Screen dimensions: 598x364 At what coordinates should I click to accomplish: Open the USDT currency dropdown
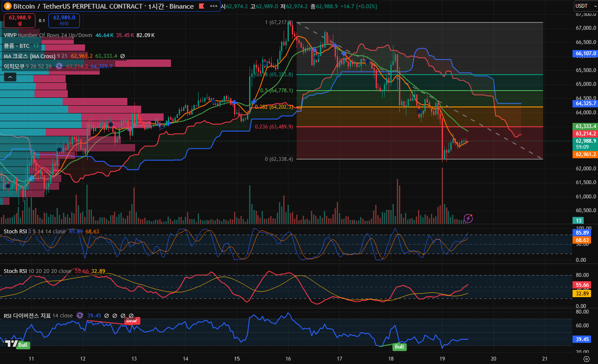click(585, 6)
